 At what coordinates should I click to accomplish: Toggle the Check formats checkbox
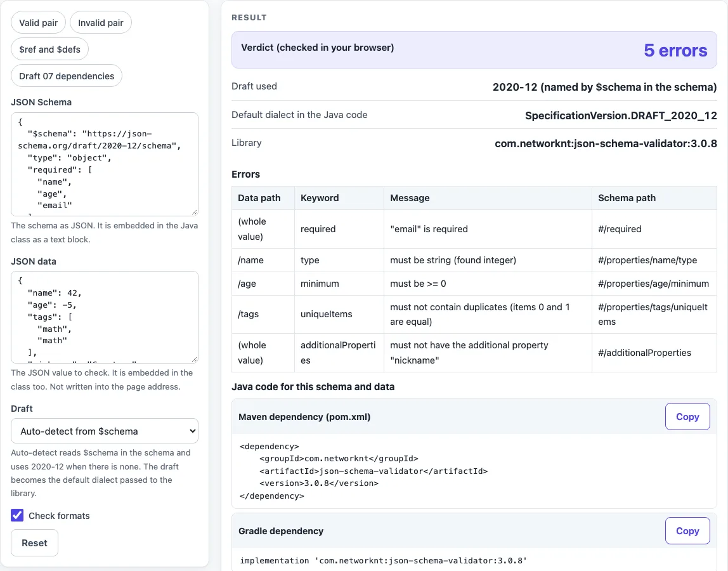tap(17, 515)
